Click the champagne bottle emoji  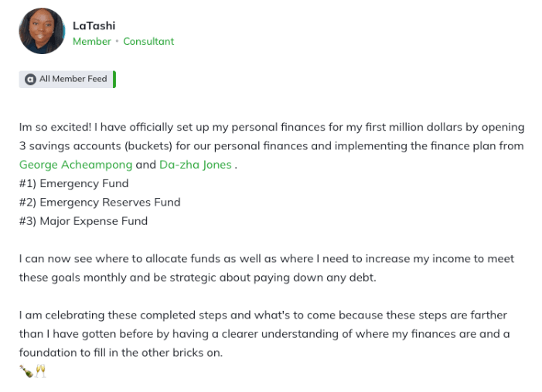26,372
